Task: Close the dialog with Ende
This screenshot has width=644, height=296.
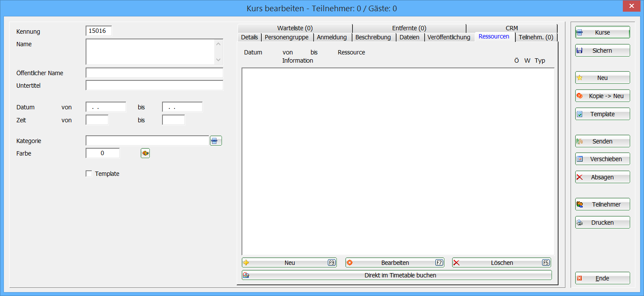Action: pyautogui.click(x=602, y=278)
